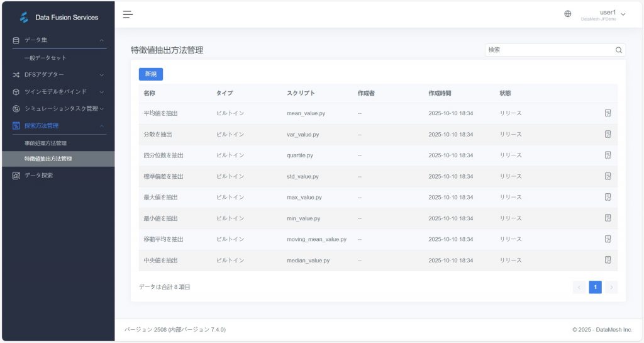Open details icon for quartile.py row
Image resolution: width=644 pixels, height=343 pixels.
pyautogui.click(x=608, y=155)
